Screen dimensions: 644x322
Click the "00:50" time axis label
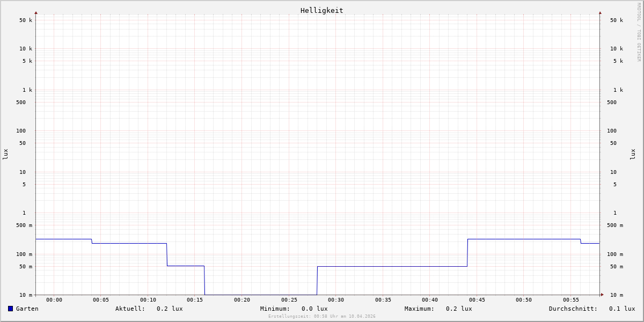pos(524,300)
